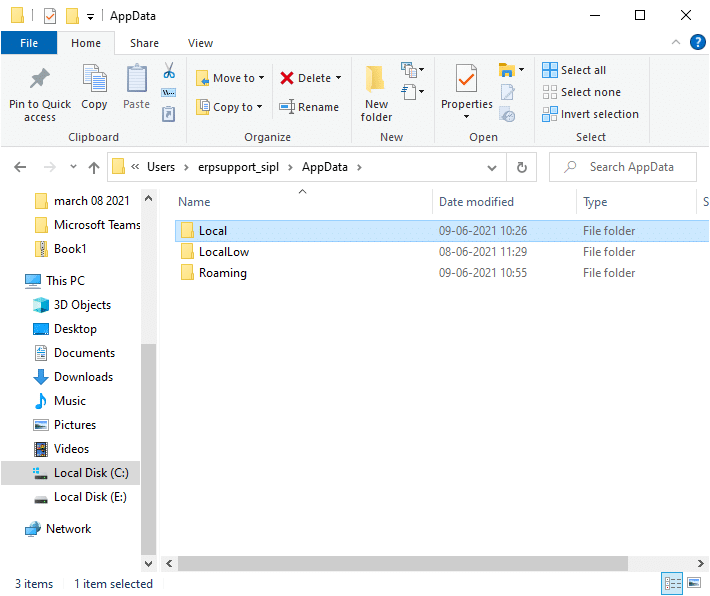Switch to the View ribbon tab
Viewport: 710px width, 596px height.
[x=200, y=43]
